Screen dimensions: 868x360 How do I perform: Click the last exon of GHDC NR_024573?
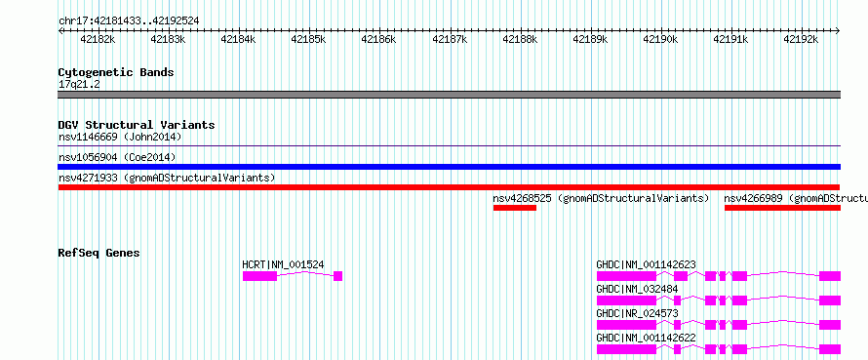[830, 325]
